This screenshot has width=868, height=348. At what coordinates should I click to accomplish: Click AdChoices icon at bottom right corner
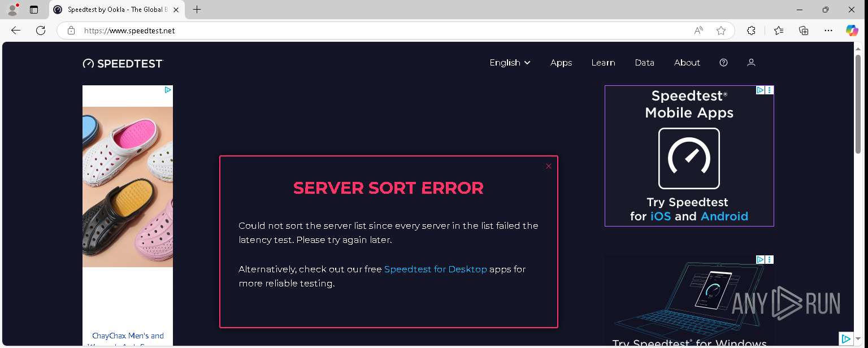tap(845, 338)
